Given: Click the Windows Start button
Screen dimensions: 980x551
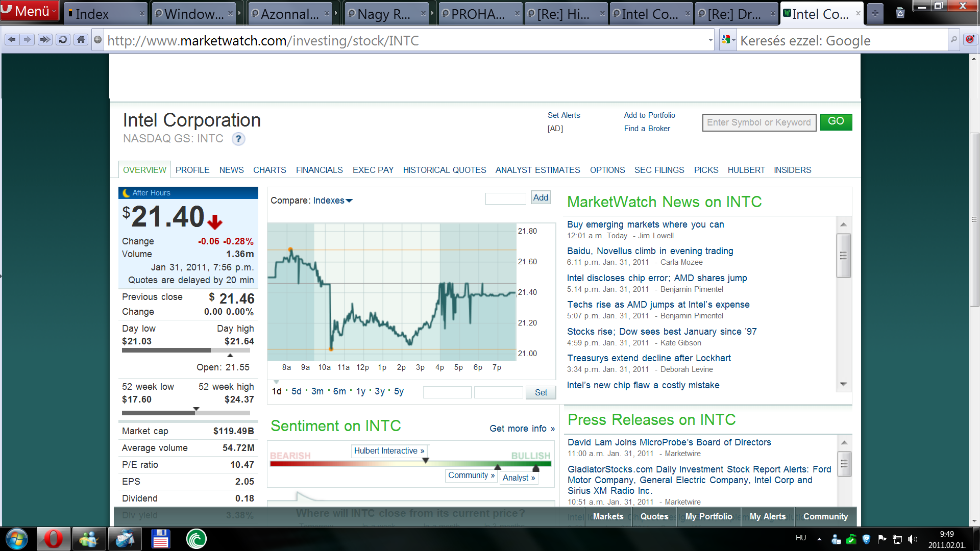Looking at the screenshot, I should 17,539.
